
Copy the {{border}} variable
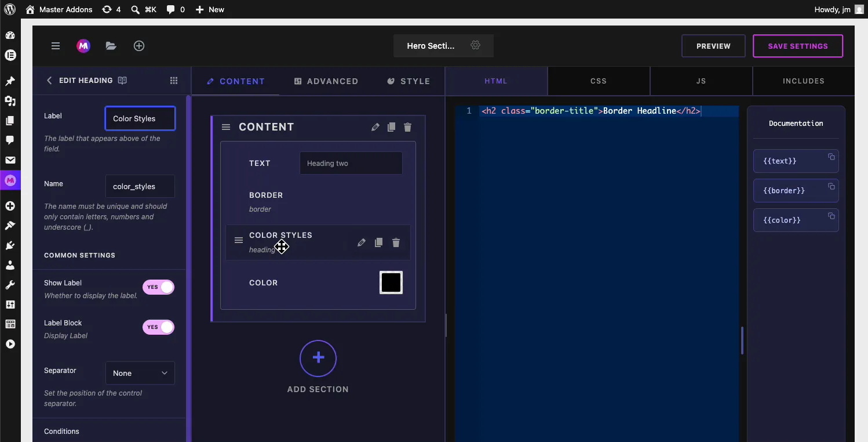[831, 186]
